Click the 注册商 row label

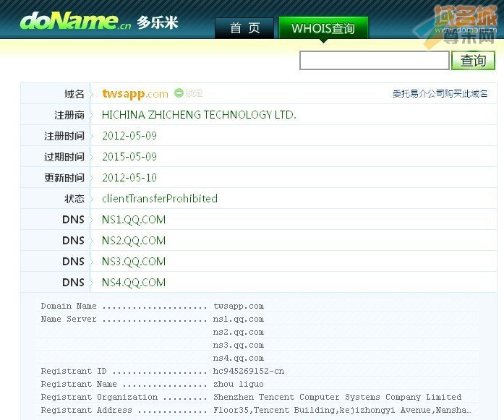(x=69, y=115)
